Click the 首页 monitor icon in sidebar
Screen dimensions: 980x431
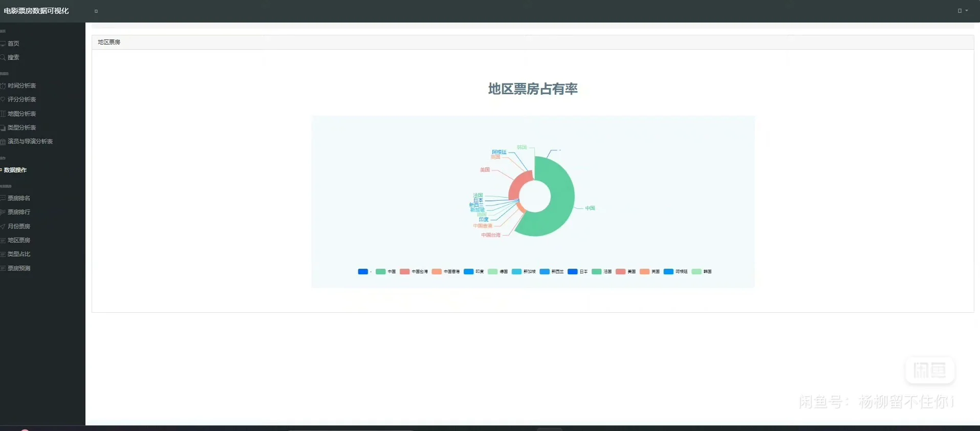pyautogui.click(x=3, y=44)
